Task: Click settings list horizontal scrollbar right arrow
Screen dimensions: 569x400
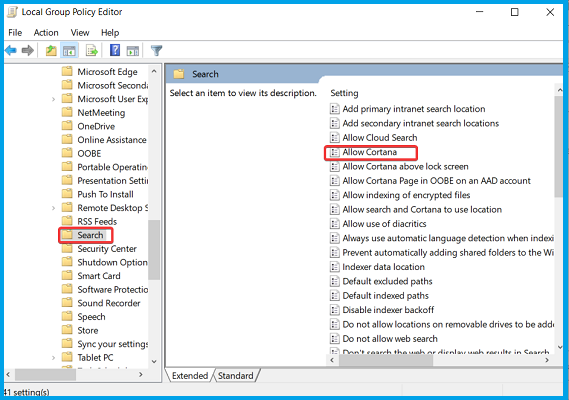Action: click(x=547, y=360)
